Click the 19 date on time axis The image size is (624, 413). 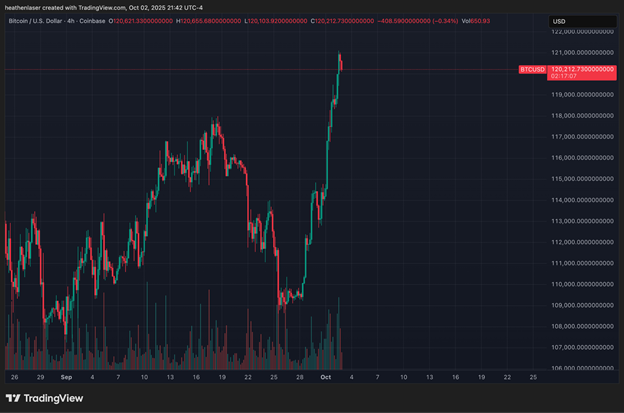pyautogui.click(x=481, y=378)
